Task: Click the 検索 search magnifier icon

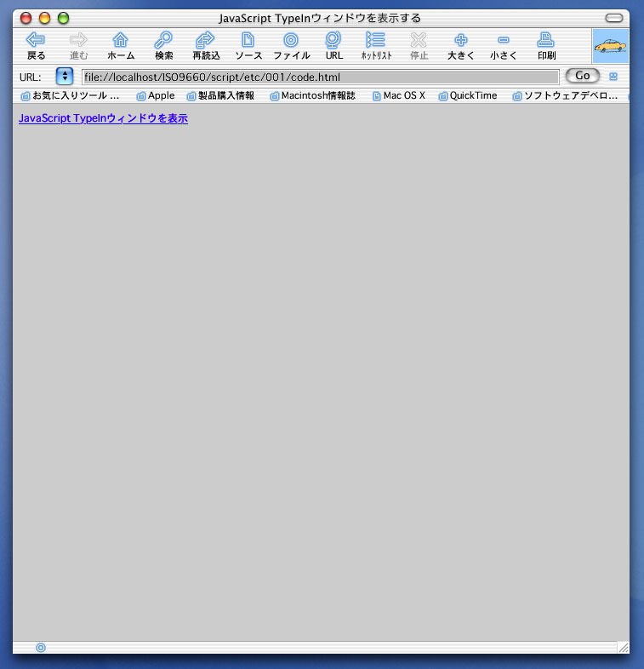Action: click(x=163, y=46)
